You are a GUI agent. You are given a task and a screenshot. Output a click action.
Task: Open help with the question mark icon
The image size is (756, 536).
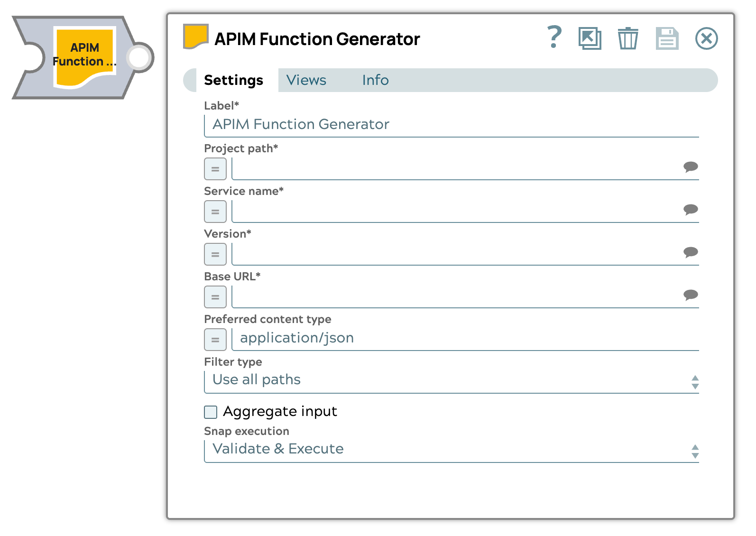[x=554, y=37]
